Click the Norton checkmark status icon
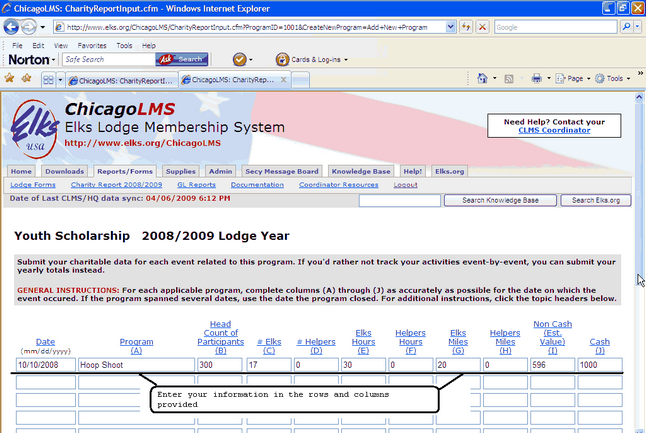 pos(240,60)
